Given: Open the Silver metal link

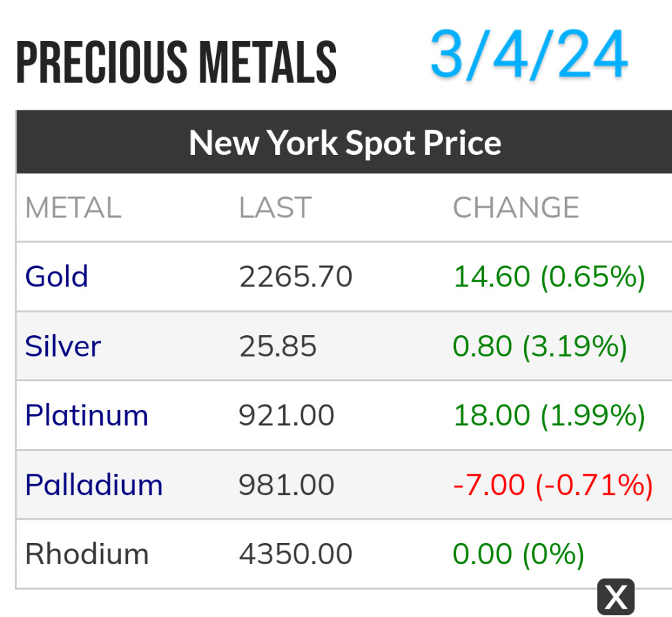Looking at the screenshot, I should (63, 346).
